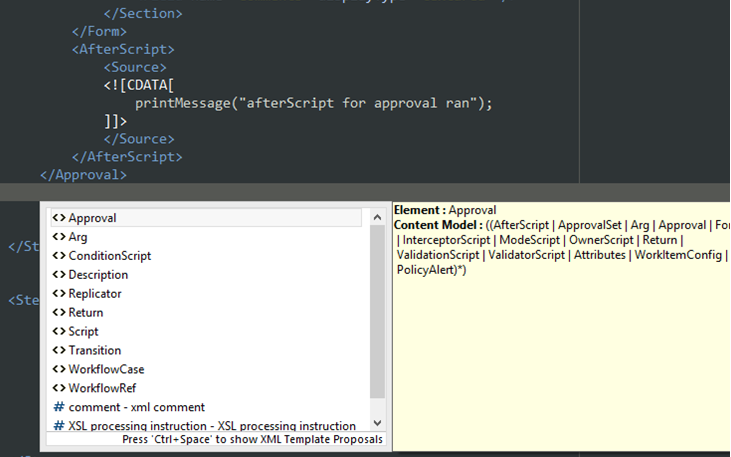Select the Description proposal from the list
The image size is (731, 457).
98,275
